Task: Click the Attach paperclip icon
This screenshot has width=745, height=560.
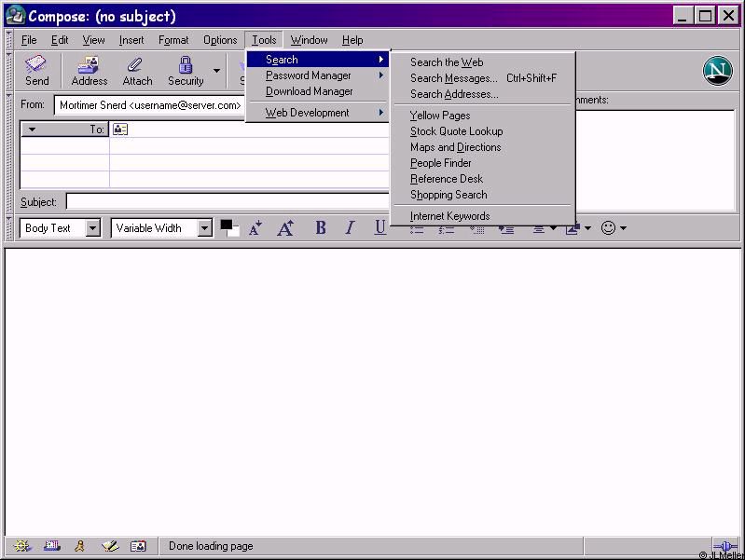Action: 137,71
